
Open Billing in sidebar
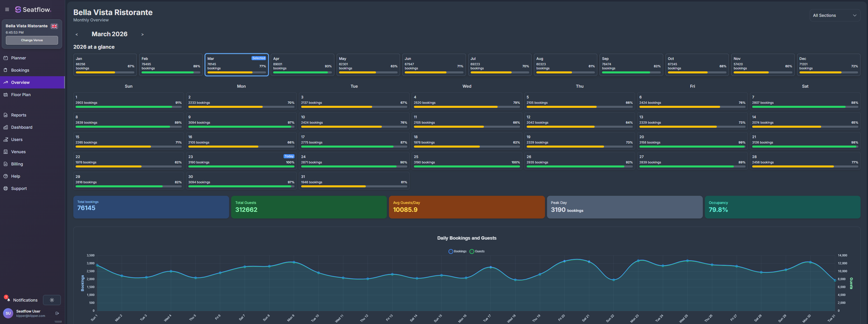tap(32, 164)
